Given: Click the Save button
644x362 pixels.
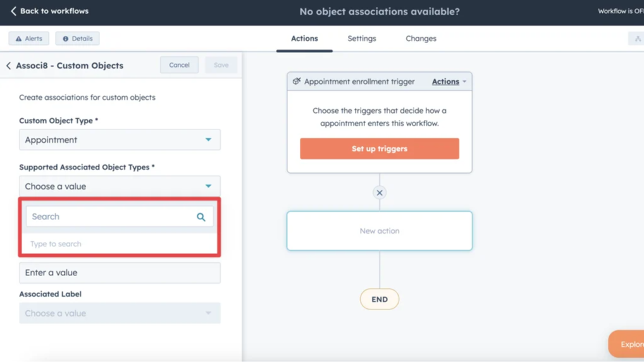Looking at the screenshot, I should click(221, 65).
